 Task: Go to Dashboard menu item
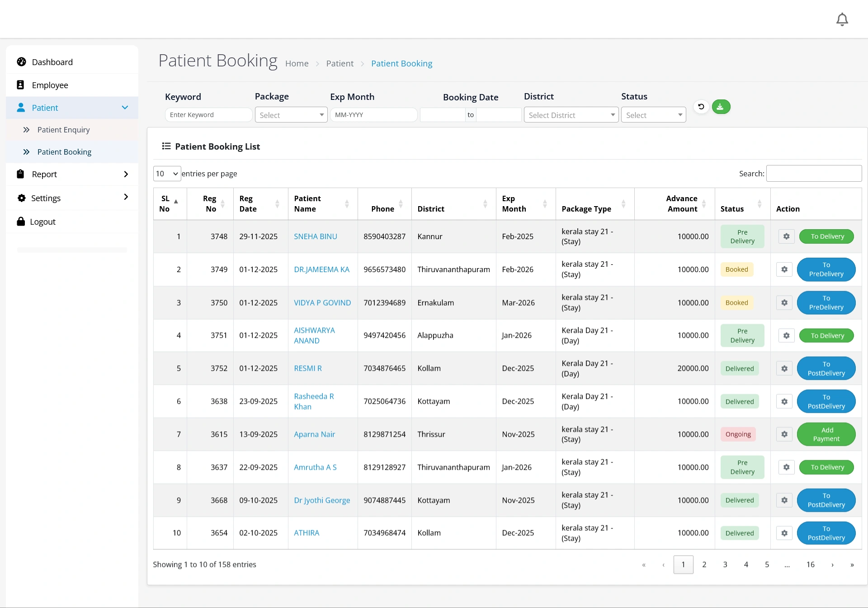click(x=52, y=62)
